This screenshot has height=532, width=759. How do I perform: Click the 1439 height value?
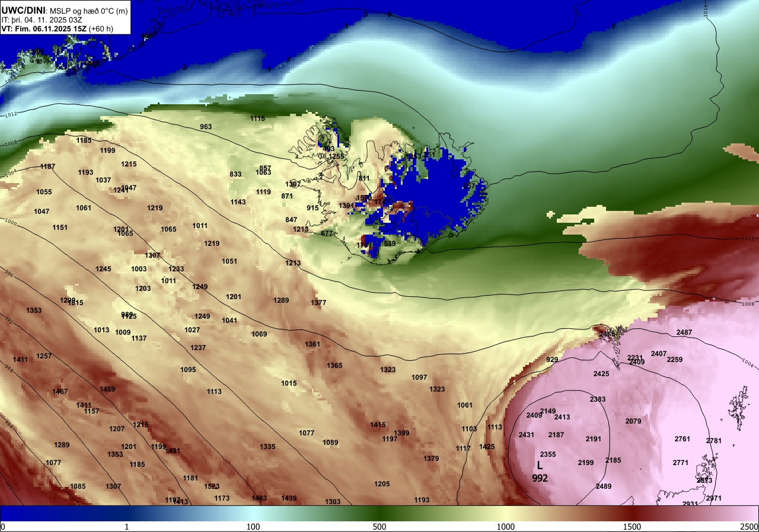tap(289, 498)
